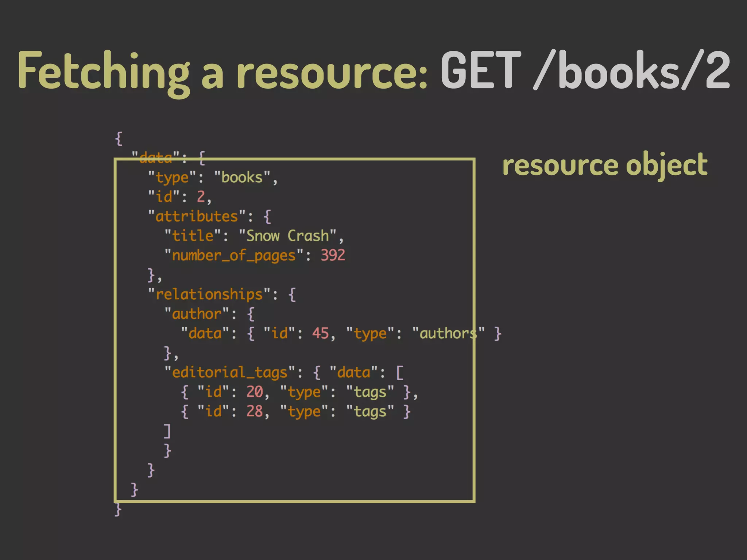The height and width of the screenshot is (560, 747).
Task: Click the closing square bracket of tags array
Action: click(167, 431)
